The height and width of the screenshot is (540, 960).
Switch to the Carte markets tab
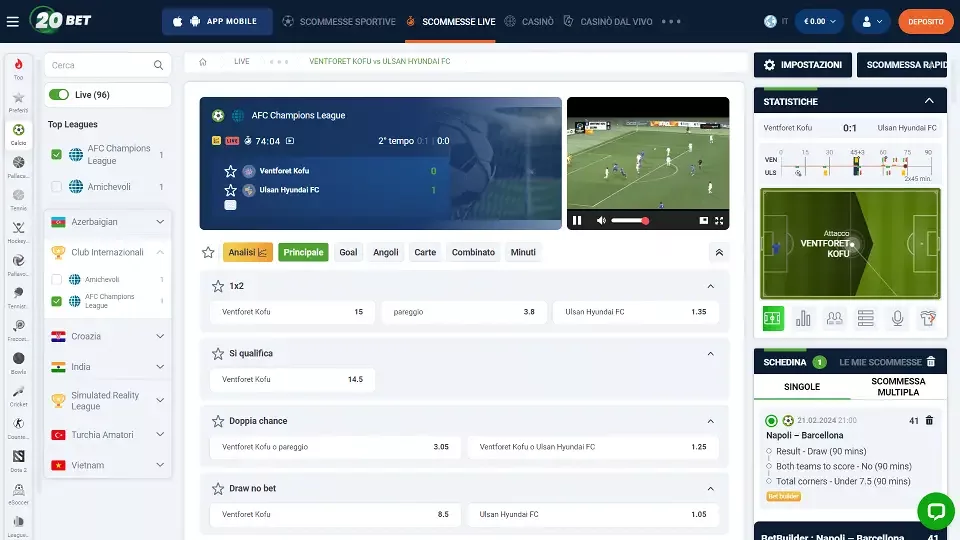tap(425, 252)
